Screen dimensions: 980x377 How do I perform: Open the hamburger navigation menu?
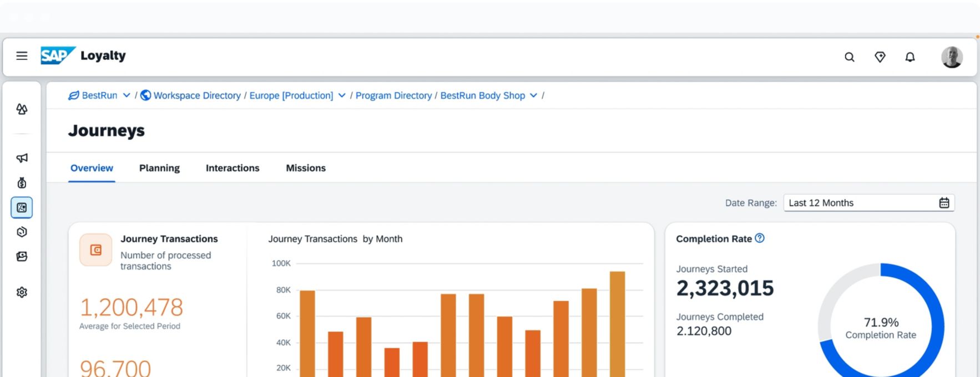point(22,56)
